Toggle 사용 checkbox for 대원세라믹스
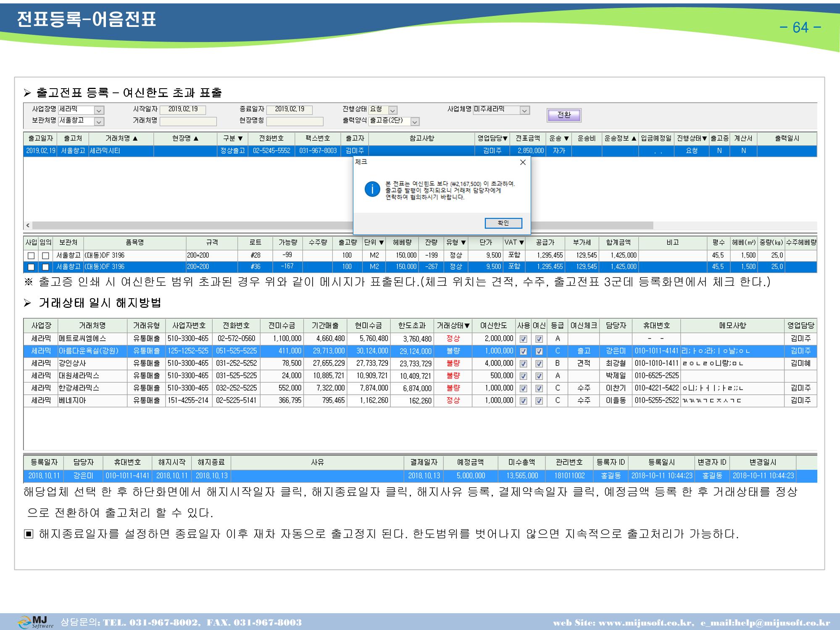The width and height of the screenshot is (840, 630). pos(524,376)
